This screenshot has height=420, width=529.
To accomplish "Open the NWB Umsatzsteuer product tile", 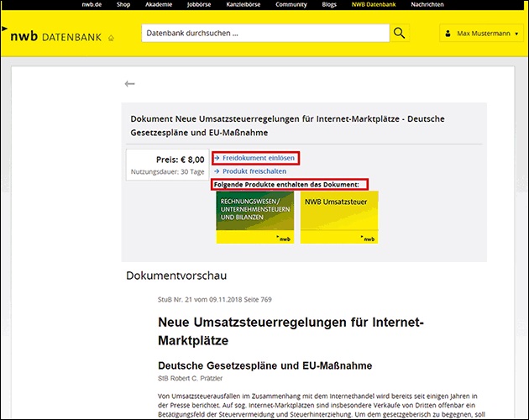I will click(339, 217).
